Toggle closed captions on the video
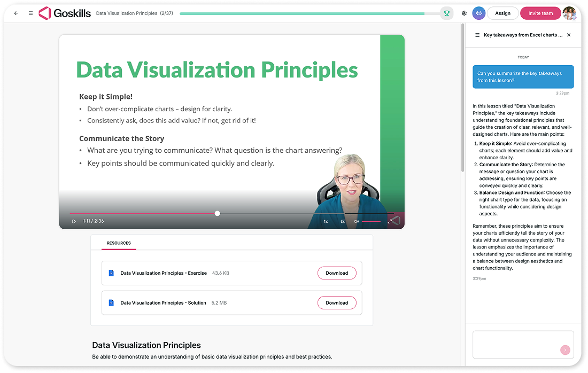The width and height of the screenshot is (588, 373). 343,222
